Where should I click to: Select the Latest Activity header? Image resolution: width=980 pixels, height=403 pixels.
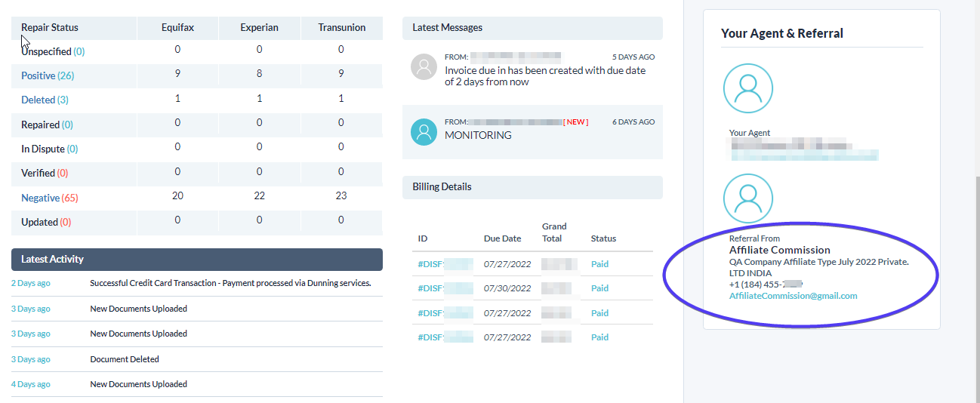196,259
